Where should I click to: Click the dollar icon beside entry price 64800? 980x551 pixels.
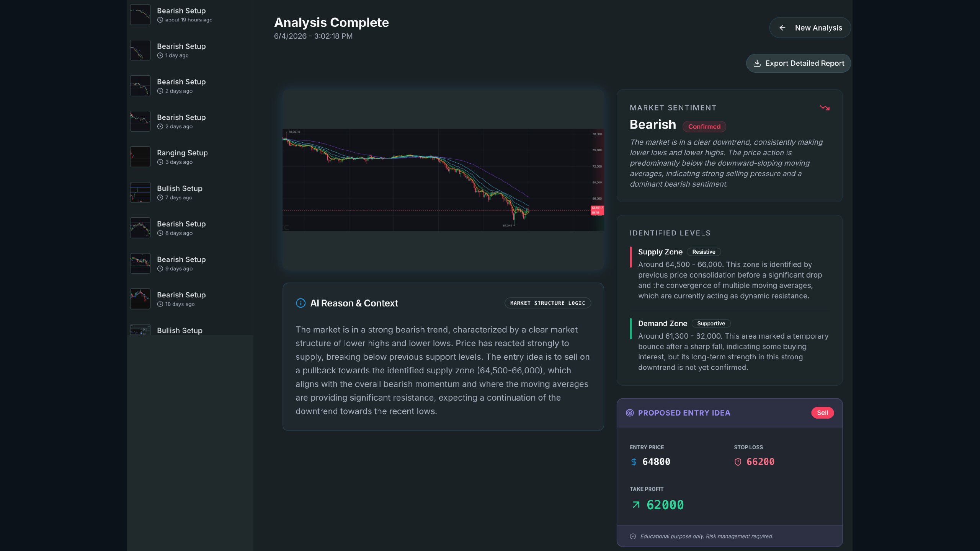pyautogui.click(x=634, y=462)
